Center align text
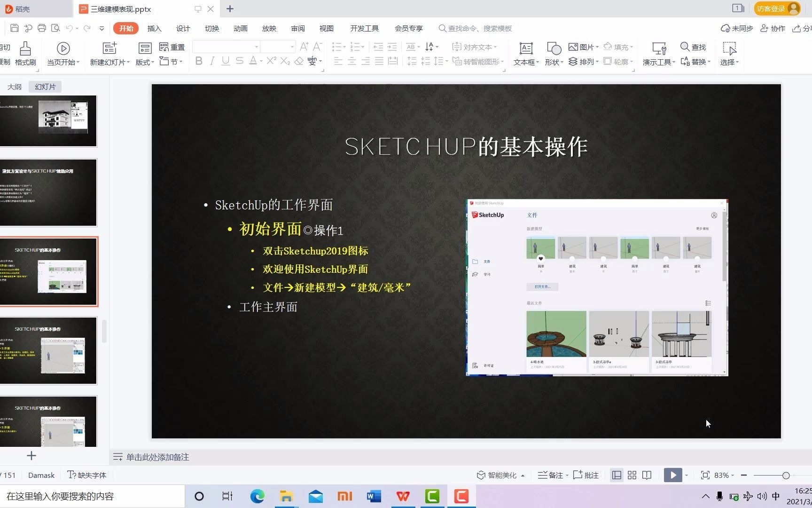812x508 pixels. 351,61
